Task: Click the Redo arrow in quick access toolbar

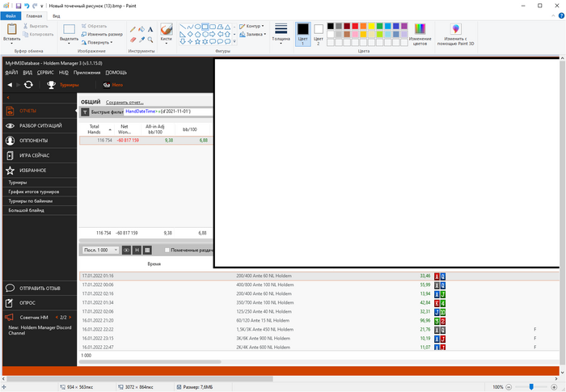Action: pyautogui.click(x=35, y=6)
